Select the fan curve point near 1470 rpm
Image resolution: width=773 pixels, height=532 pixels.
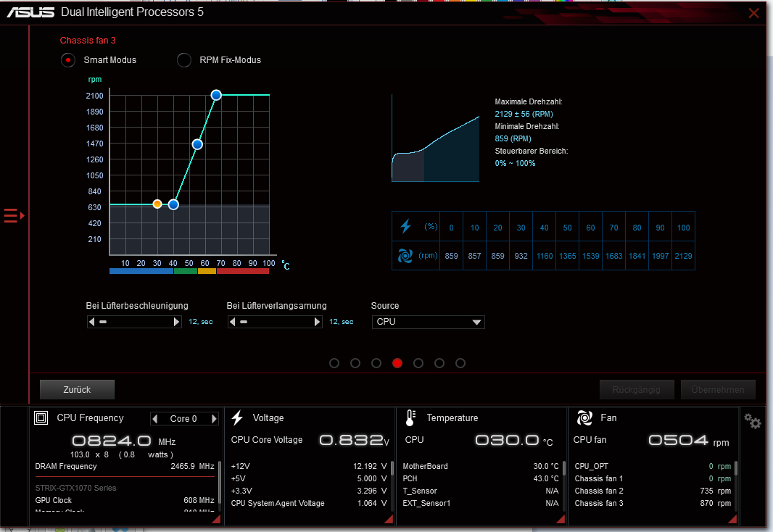pyautogui.click(x=197, y=144)
